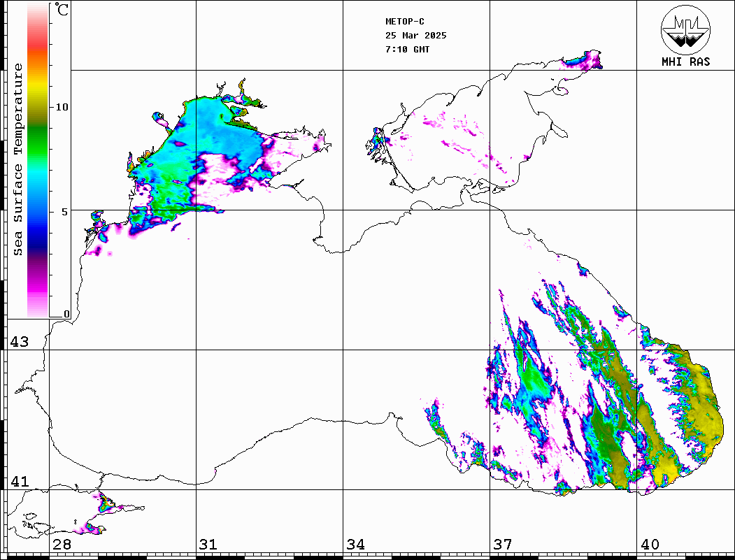Click the "0" tick on color scale

coord(66,314)
